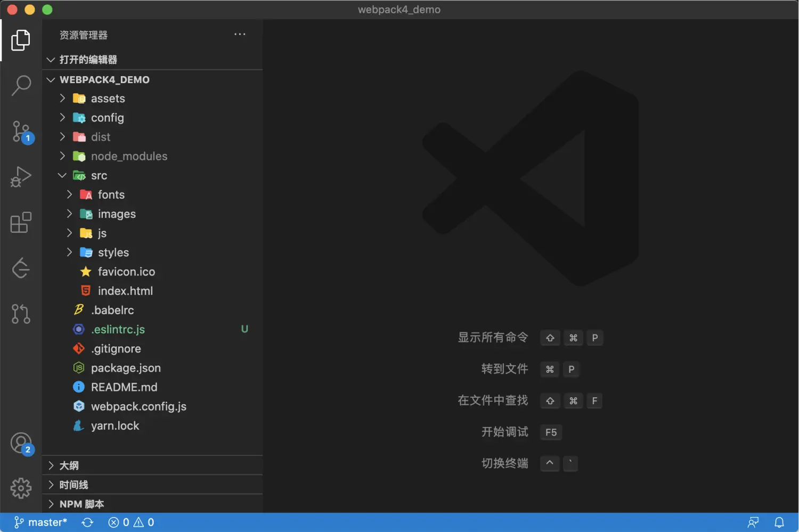Click the Node icon next to package.json
The width and height of the screenshot is (799, 532).
[79, 367]
